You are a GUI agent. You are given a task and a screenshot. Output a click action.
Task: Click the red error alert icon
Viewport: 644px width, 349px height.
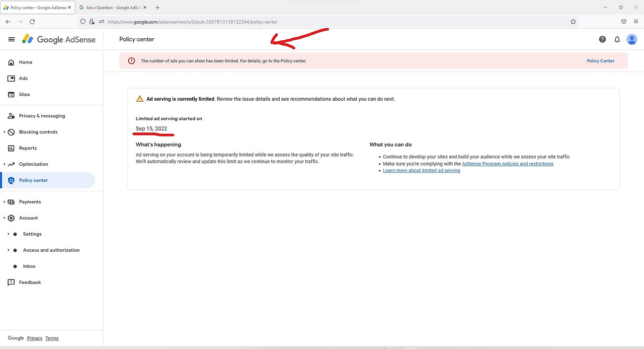(131, 61)
